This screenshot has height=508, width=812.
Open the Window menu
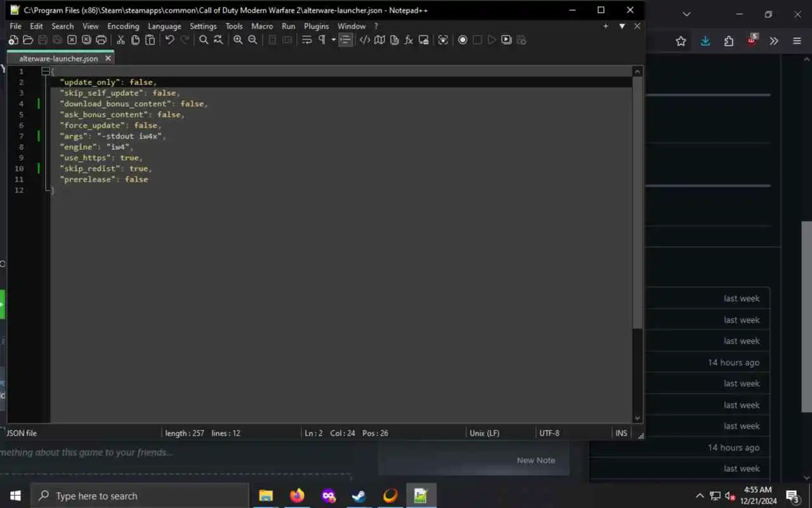(351, 26)
